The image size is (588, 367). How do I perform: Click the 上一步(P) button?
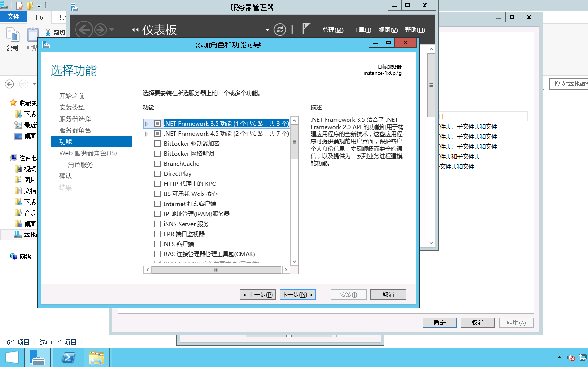pos(258,294)
